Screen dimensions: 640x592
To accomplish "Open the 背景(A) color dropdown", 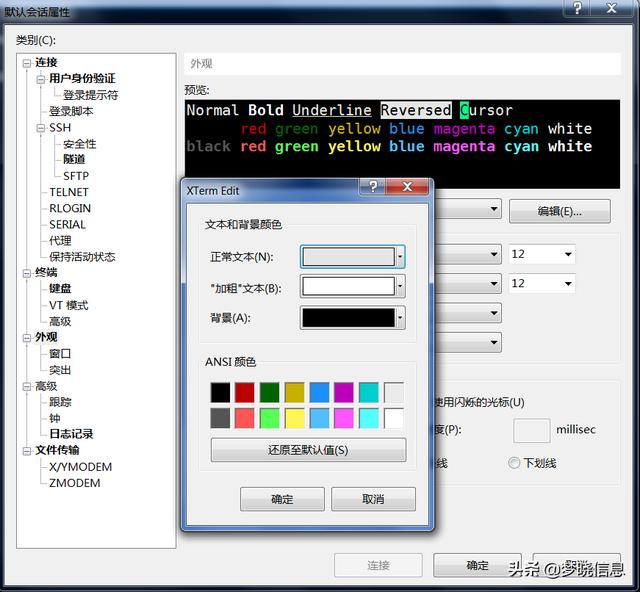I will point(353,318).
